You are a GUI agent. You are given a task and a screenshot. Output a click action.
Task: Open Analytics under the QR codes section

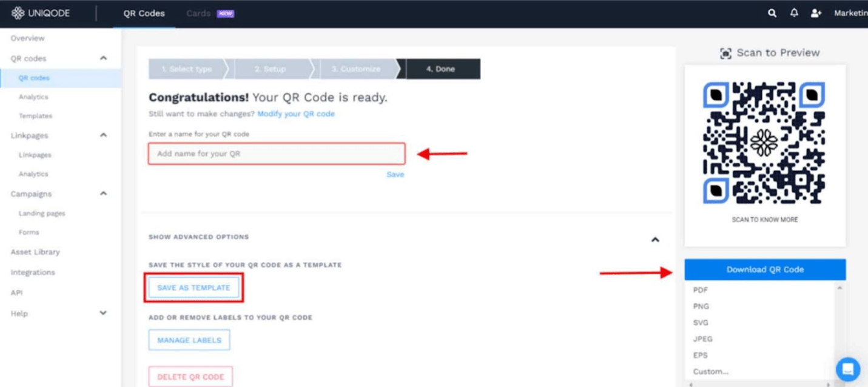(33, 97)
